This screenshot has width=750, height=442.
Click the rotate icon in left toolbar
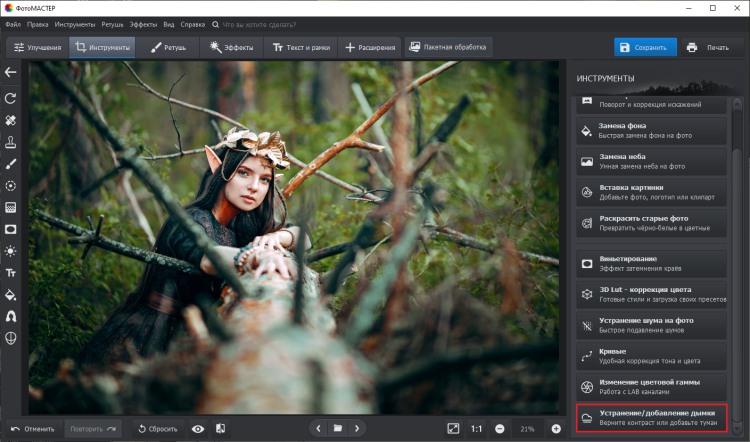point(12,98)
